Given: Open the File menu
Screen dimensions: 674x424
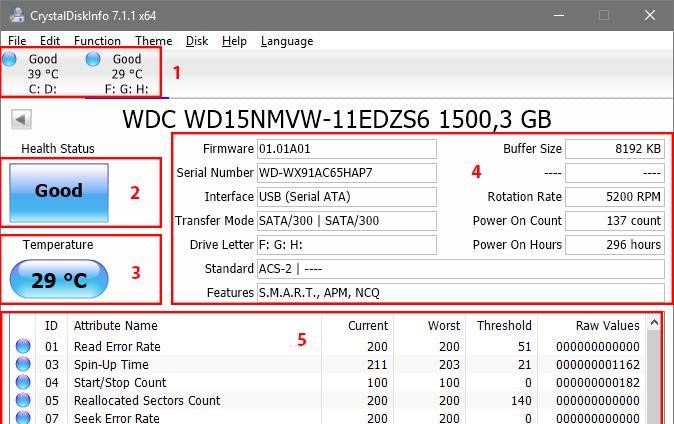Looking at the screenshot, I should (17, 41).
